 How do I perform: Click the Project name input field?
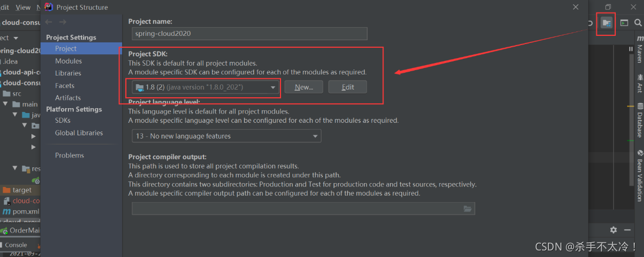(x=250, y=34)
